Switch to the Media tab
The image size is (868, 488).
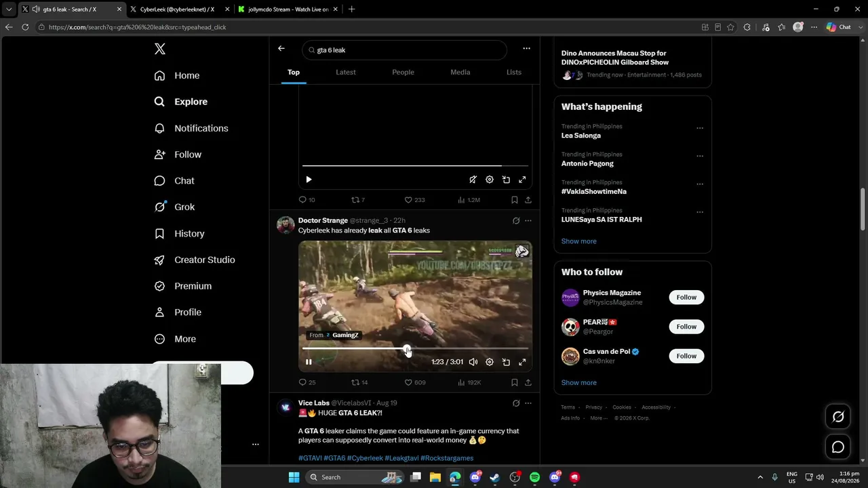[x=460, y=72]
